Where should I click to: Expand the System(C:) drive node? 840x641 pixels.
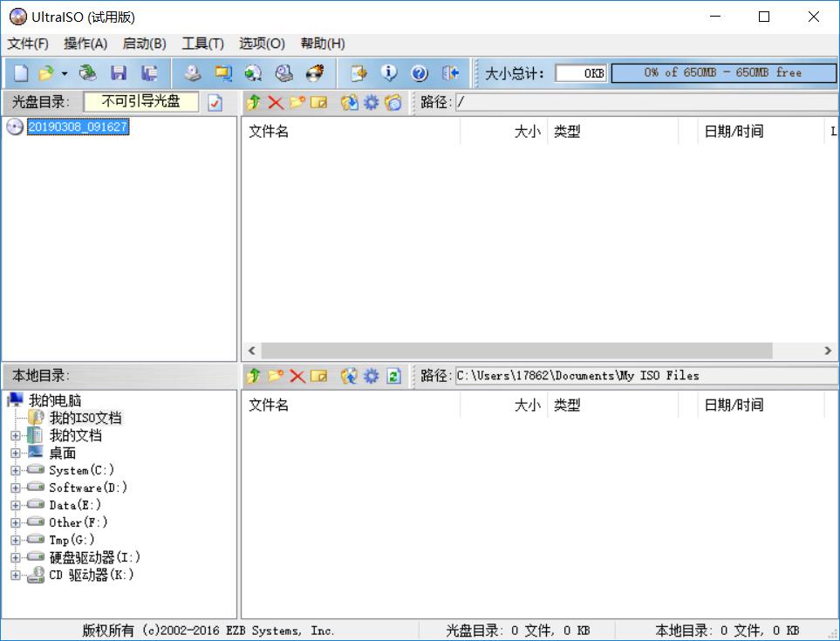point(14,470)
